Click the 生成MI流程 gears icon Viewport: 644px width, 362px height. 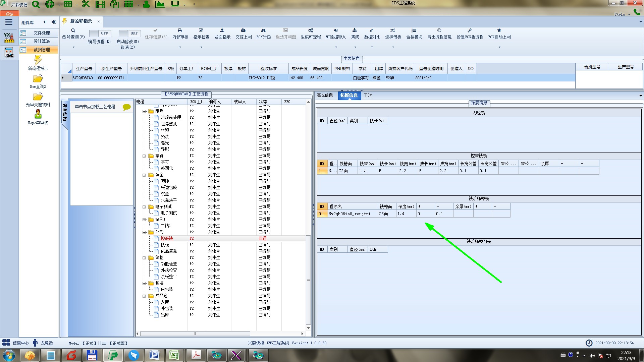point(311,31)
